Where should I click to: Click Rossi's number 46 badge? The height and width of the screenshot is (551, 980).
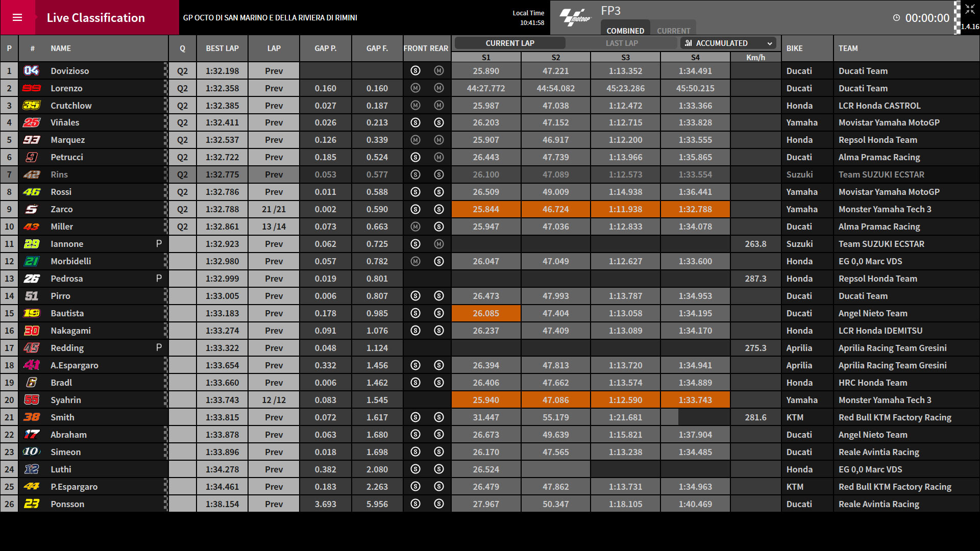pos(31,192)
